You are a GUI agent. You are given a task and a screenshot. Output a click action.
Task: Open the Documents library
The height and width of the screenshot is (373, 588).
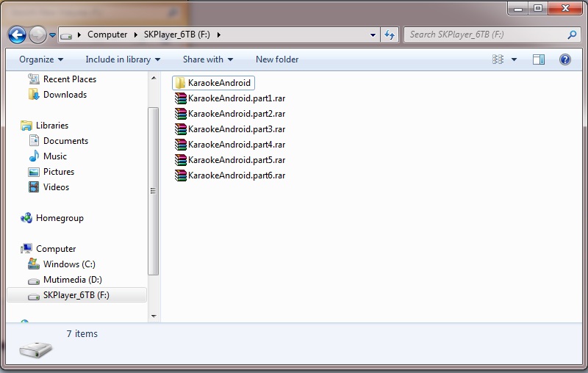click(x=65, y=141)
